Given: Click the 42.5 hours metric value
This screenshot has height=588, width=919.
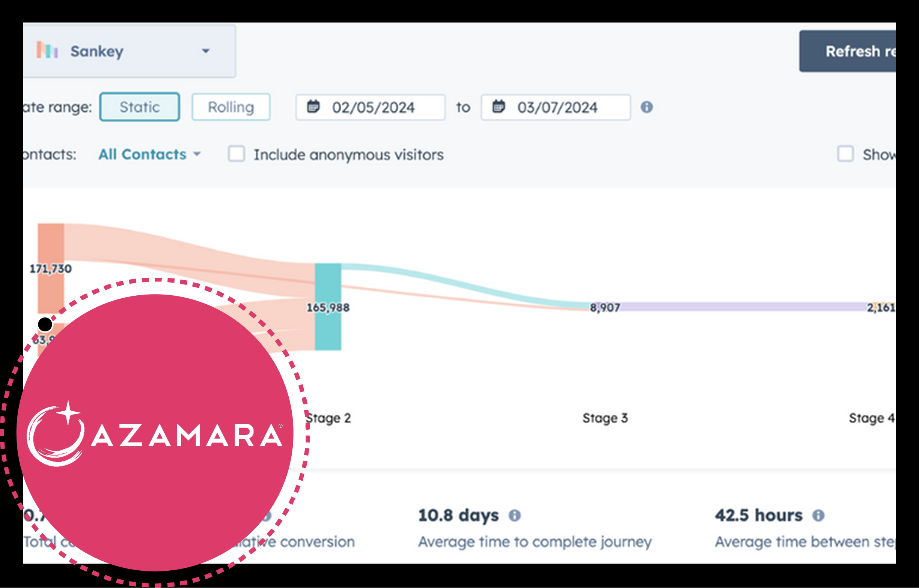Looking at the screenshot, I should coord(759,516).
